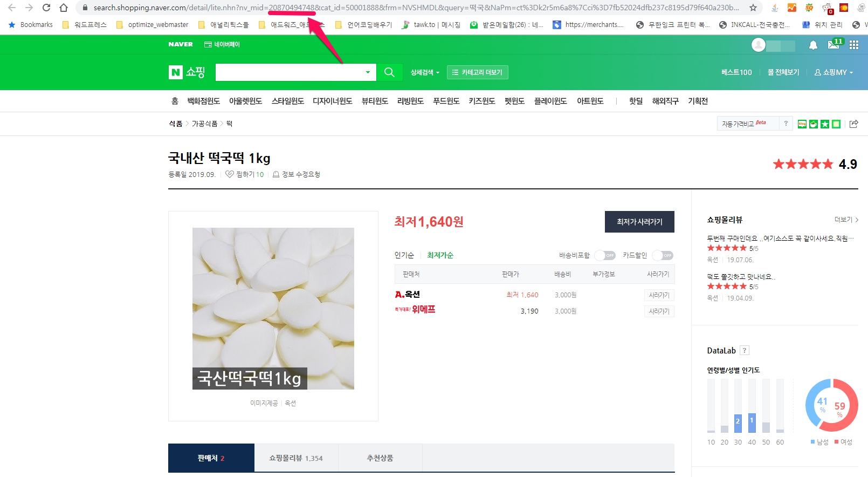
Task: Enable the 카드할인 toggle
Action: (663, 255)
